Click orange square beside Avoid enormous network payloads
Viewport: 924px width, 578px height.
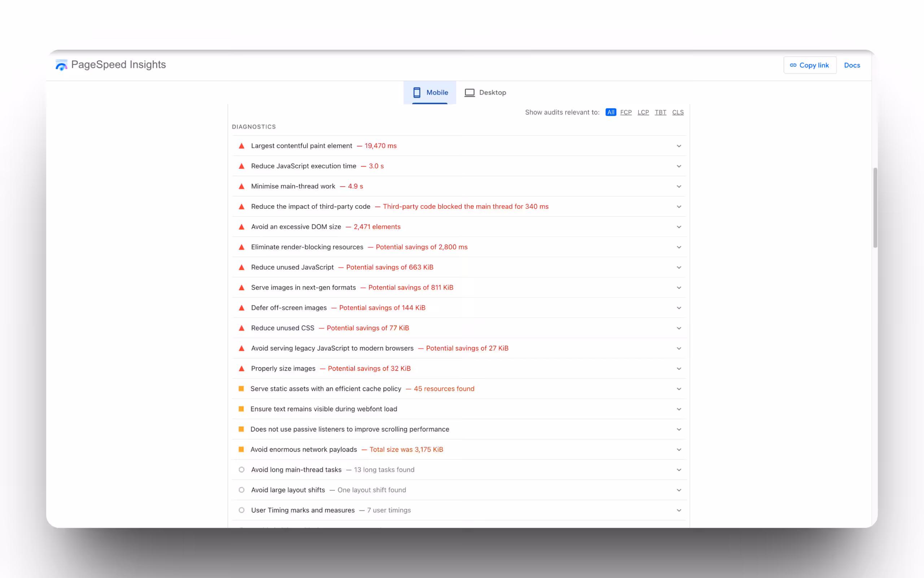pos(241,449)
